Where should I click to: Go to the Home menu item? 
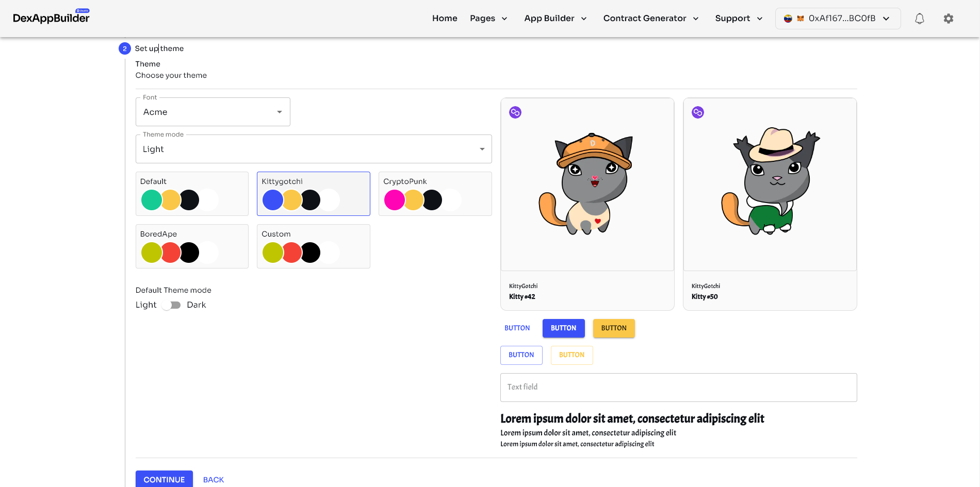pyautogui.click(x=445, y=19)
